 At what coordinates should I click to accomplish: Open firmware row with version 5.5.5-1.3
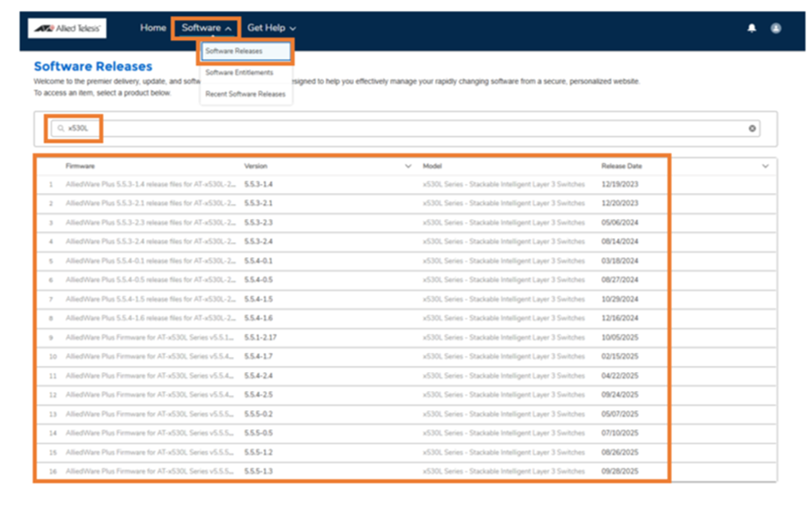point(406,471)
